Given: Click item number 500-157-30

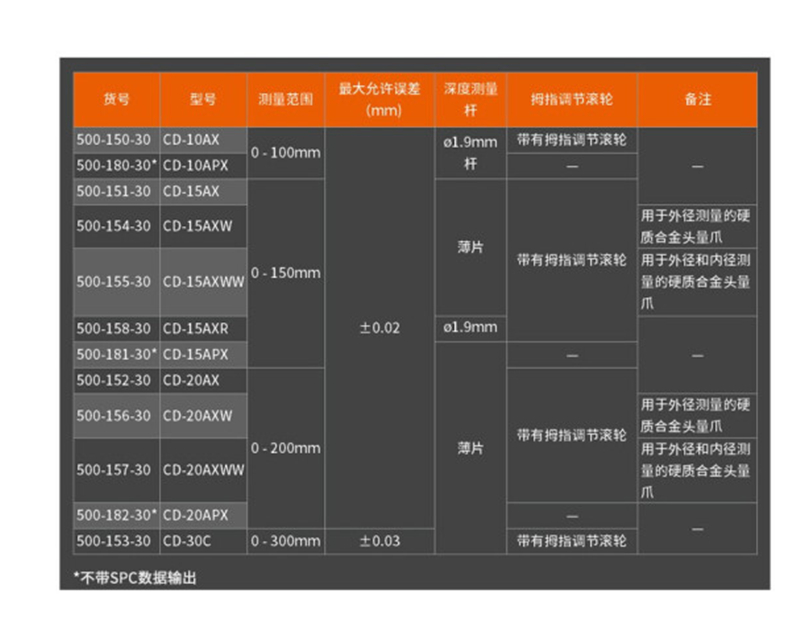Looking at the screenshot, I should click(114, 469).
